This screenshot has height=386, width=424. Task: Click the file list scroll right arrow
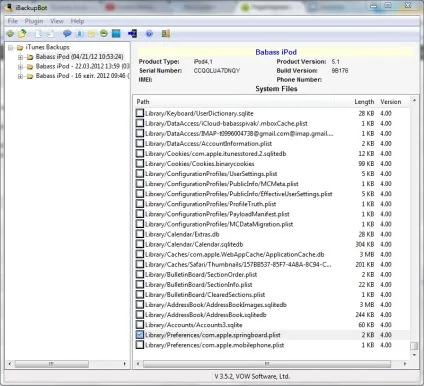(405, 364)
